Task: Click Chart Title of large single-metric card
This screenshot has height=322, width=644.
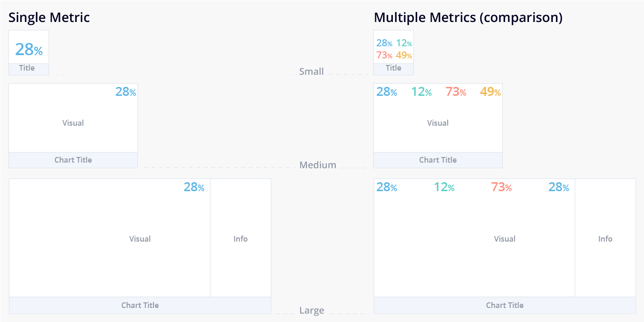Action: (x=140, y=305)
